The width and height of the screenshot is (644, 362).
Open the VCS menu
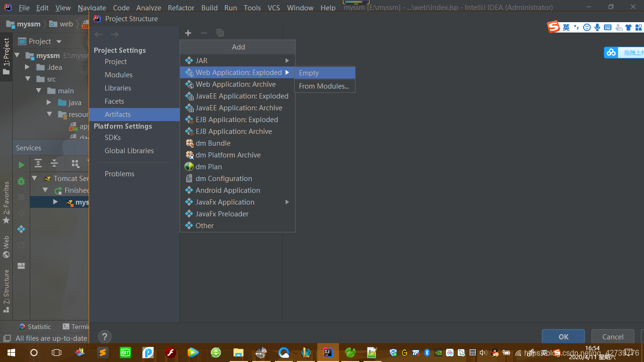pyautogui.click(x=273, y=8)
